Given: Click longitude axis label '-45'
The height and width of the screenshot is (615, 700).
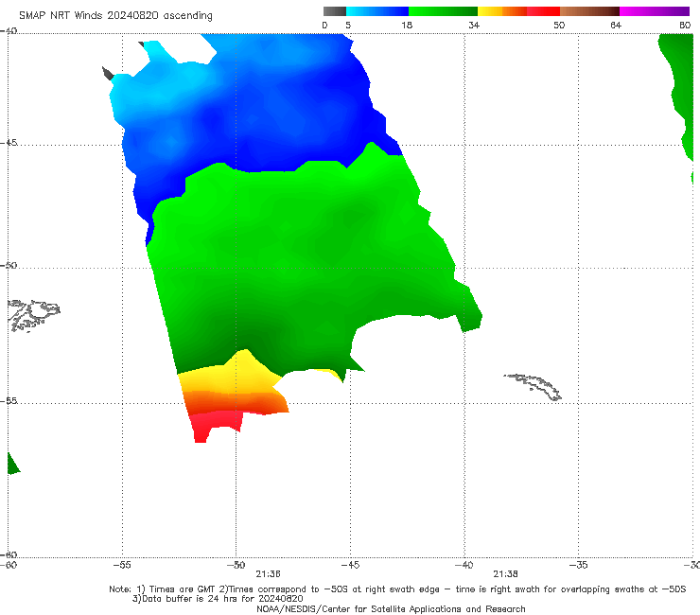Looking at the screenshot, I should (350, 565).
